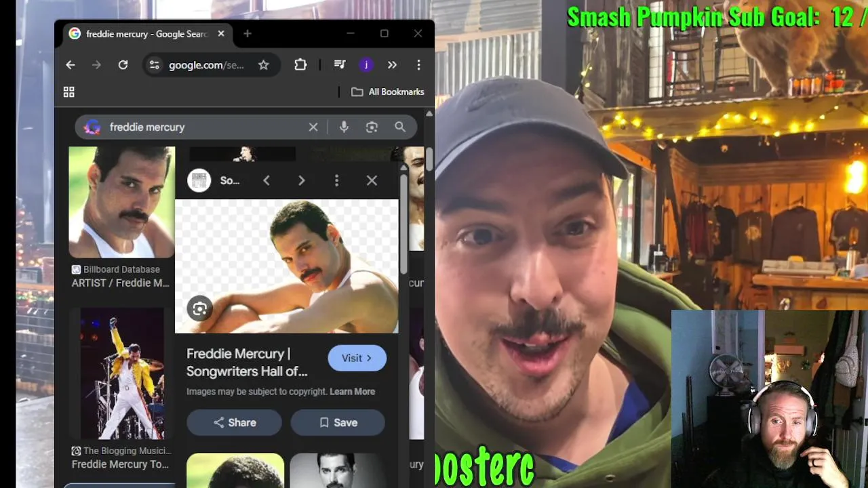Click The Blogging Musici... source label
The width and height of the screenshot is (868, 488).
(127, 451)
